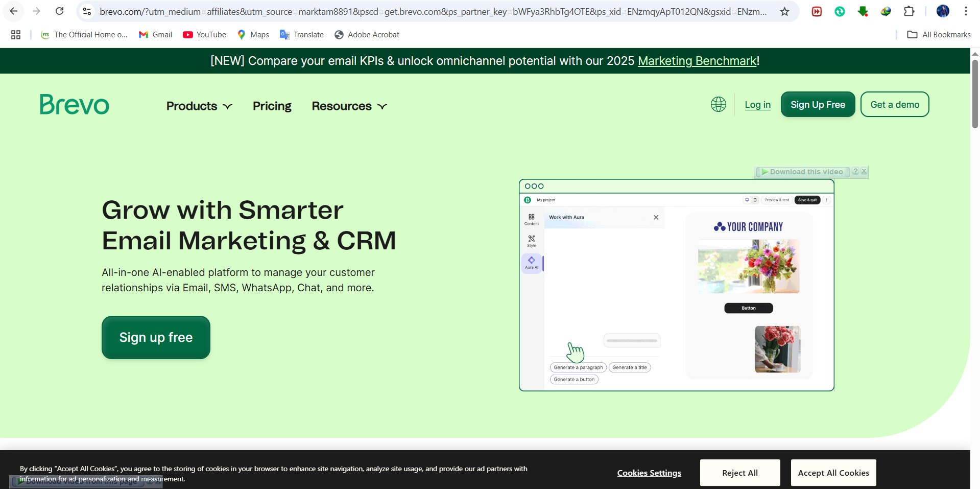Click the page vertical scrollbar thumb
The width and height of the screenshot is (980, 489).
click(975, 94)
